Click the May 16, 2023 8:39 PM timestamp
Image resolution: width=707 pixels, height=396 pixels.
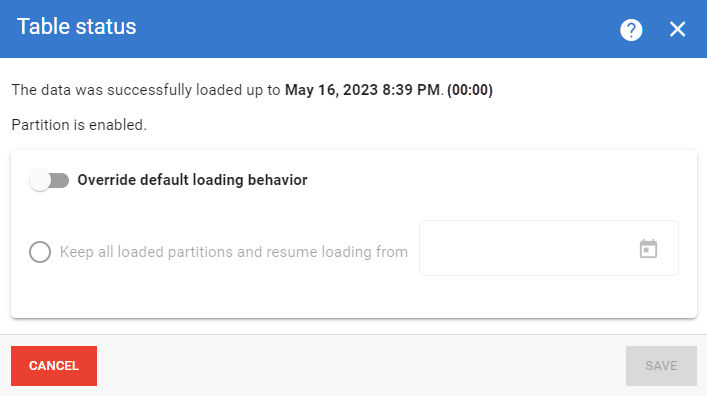363,90
